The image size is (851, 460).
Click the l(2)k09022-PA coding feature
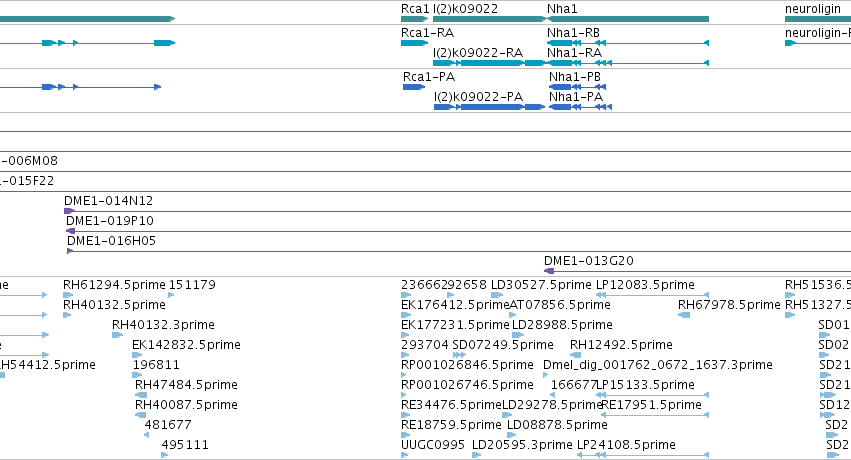coord(490,107)
